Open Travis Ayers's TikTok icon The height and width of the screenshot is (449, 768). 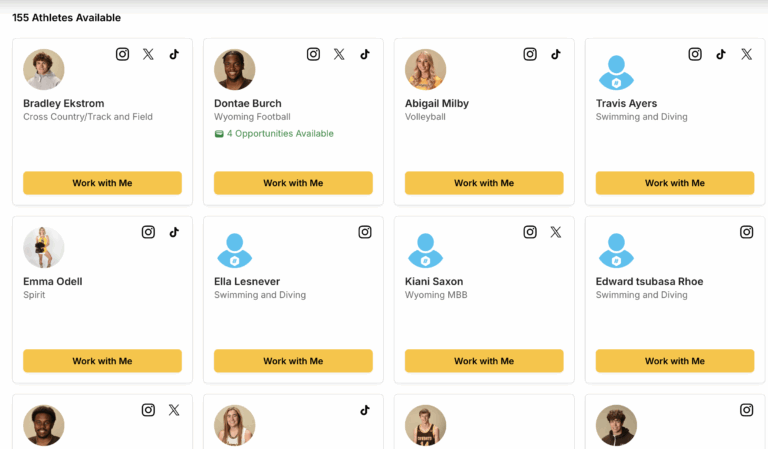click(x=721, y=54)
